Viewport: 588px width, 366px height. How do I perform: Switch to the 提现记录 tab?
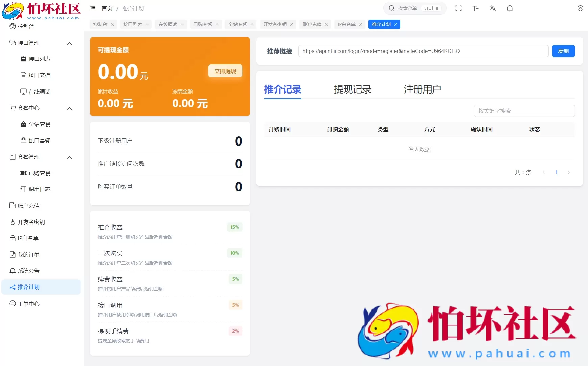pyautogui.click(x=353, y=89)
